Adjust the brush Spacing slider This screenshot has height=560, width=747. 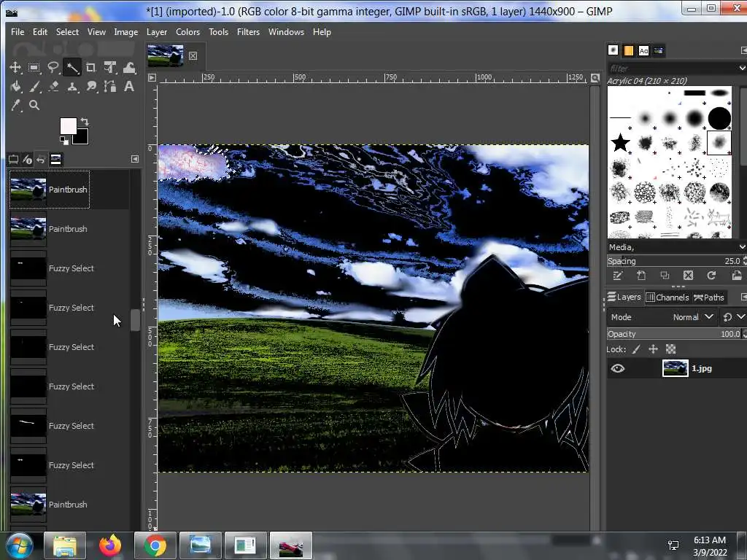[x=674, y=261]
